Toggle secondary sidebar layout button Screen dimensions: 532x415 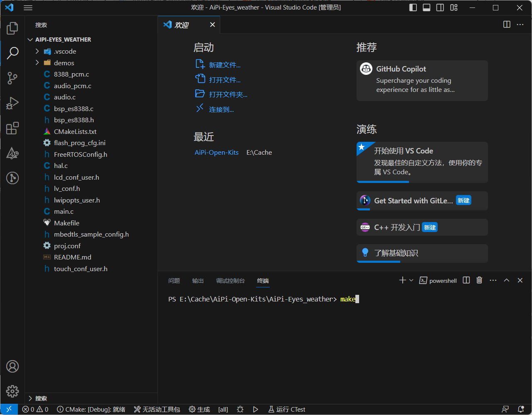[440, 7]
